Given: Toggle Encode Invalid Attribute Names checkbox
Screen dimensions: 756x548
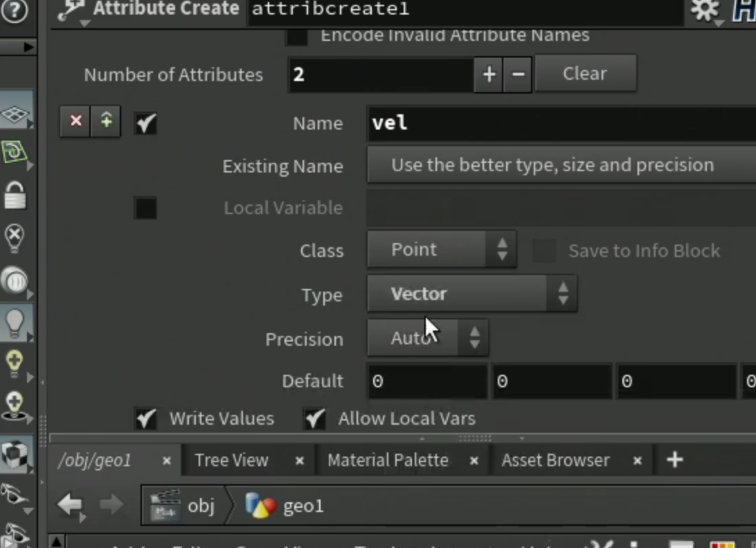Looking at the screenshot, I should [x=296, y=37].
